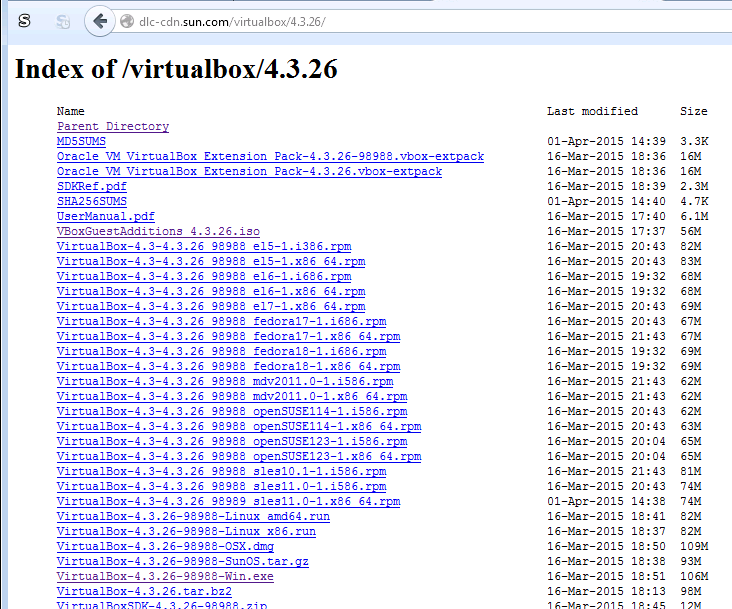Download VirtualBox-4.3.26.tar.bz2 source archive

[x=144, y=591]
